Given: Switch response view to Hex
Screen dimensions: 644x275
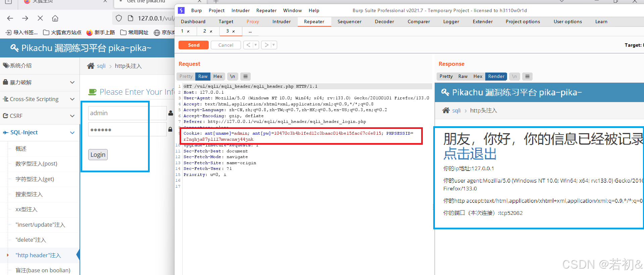Looking at the screenshot, I should coord(478,77).
